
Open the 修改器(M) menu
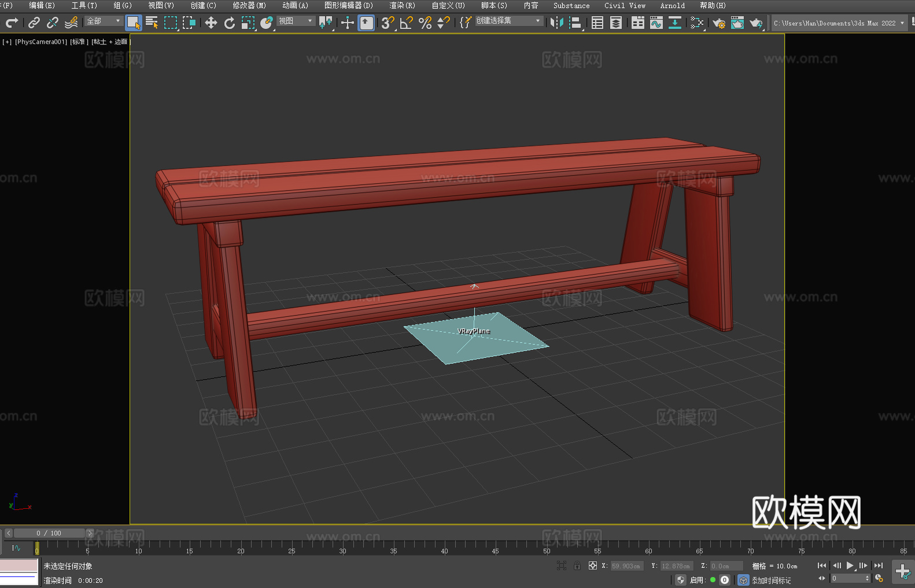coord(249,5)
